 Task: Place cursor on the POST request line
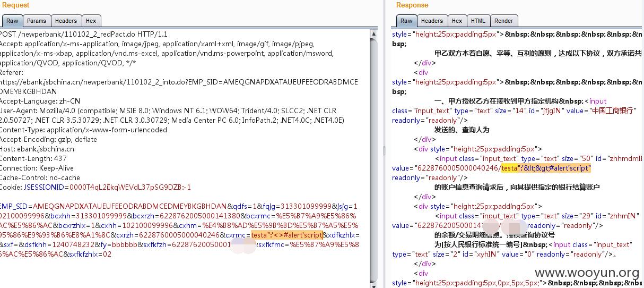[x=83, y=34]
